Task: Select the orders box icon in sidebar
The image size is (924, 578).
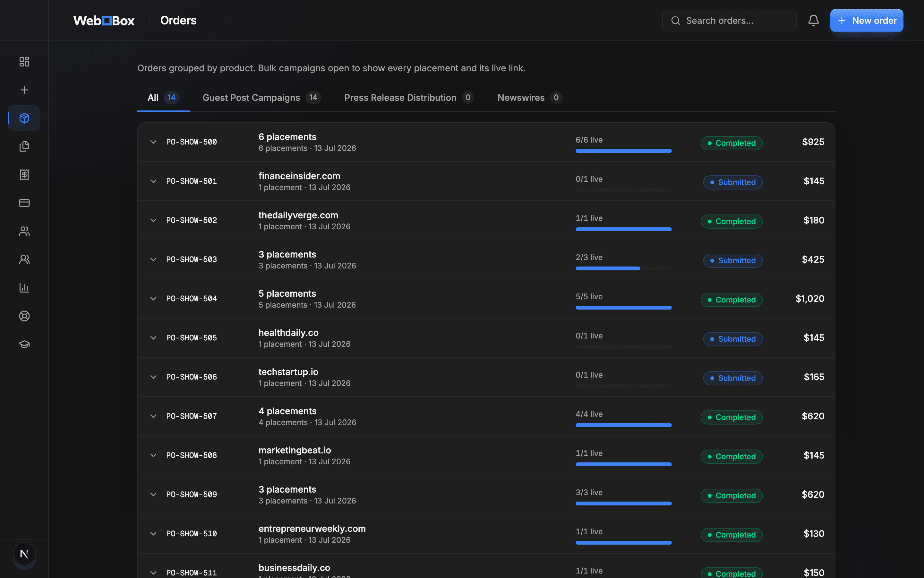Action: point(24,118)
